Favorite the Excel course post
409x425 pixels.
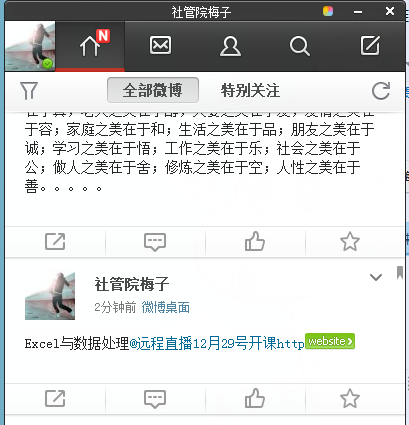click(x=350, y=398)
